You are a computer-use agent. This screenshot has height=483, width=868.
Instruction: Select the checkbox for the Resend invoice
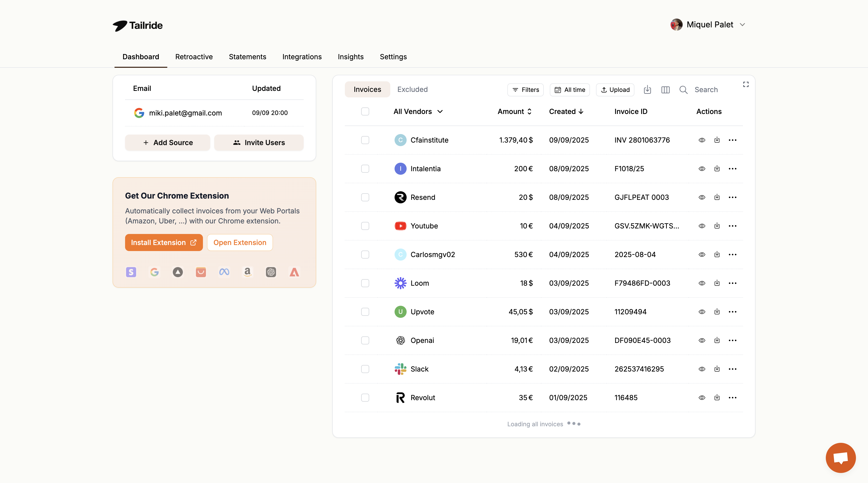365,197
